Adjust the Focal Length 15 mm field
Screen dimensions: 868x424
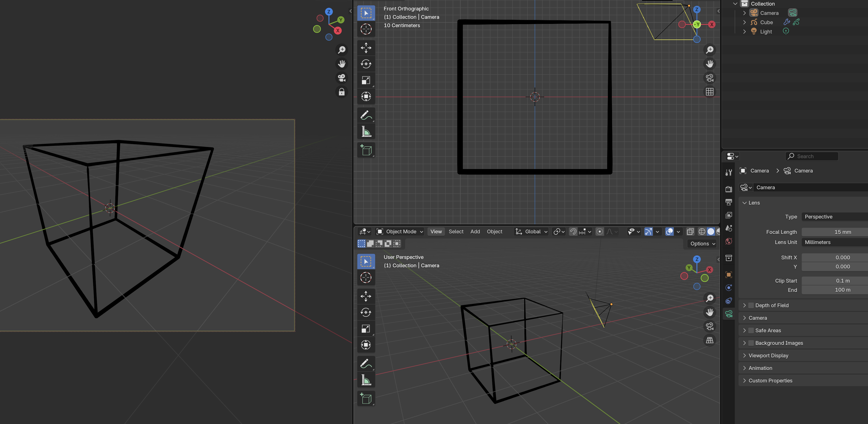coord(835,232)
